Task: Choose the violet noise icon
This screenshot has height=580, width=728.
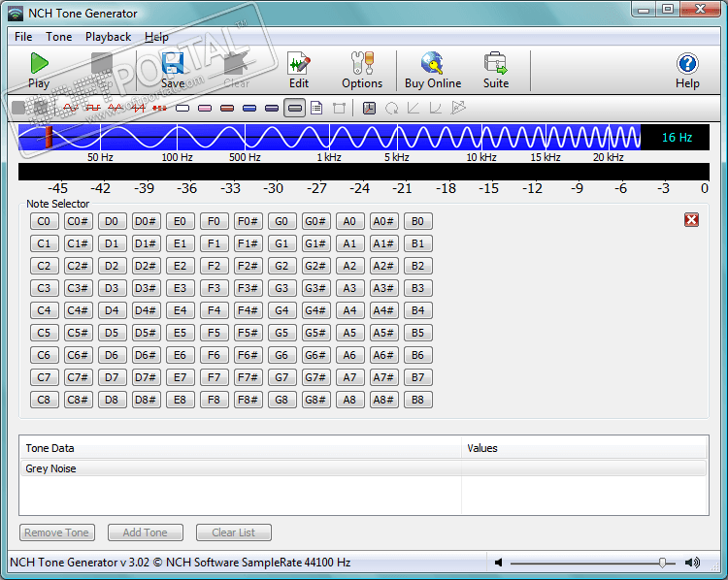Action: [272, 108]
